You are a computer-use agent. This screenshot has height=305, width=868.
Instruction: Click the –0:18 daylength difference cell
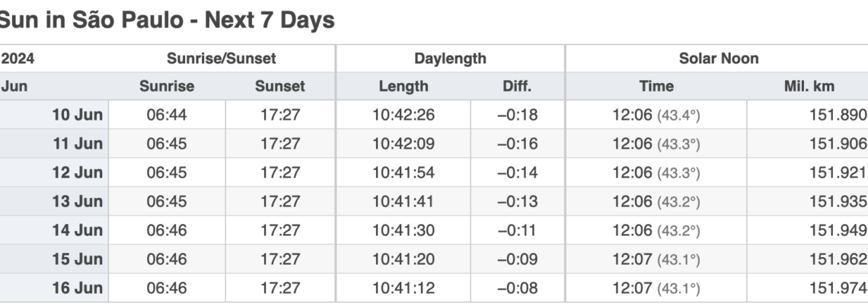coord(517,115)
